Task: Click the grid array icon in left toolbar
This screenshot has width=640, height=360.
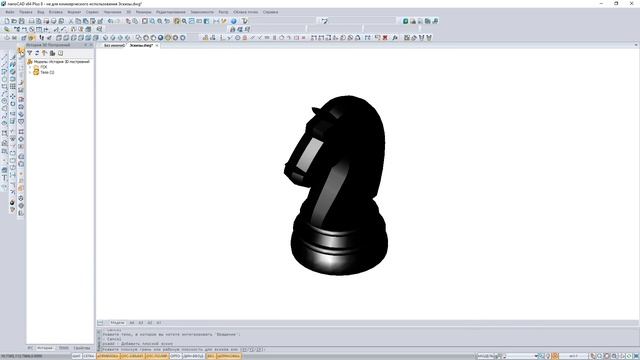Action: (x=13, y=87)
